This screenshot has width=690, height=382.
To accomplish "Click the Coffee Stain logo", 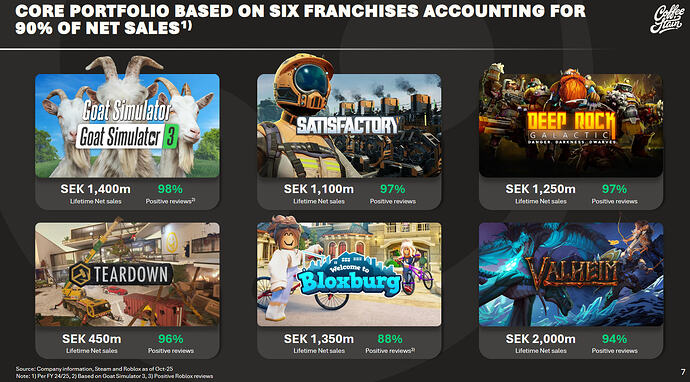I will (666, 20).
